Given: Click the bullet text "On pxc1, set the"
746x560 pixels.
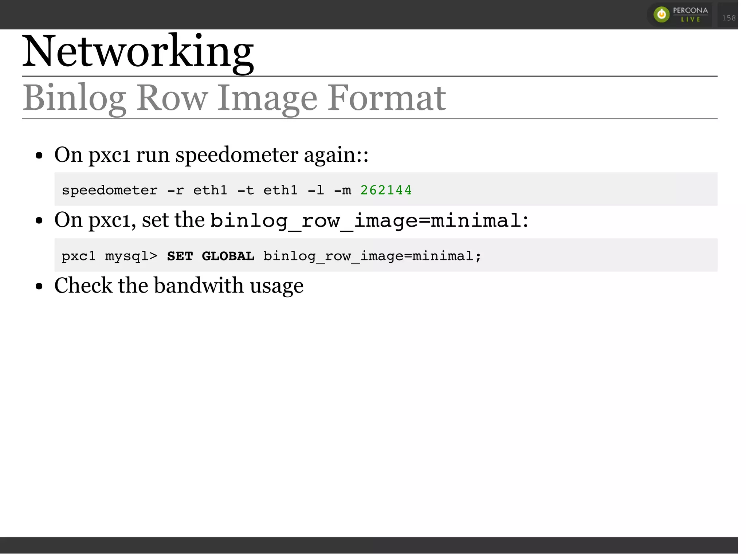Looking at the screenshot, I should tap(129, 220).
